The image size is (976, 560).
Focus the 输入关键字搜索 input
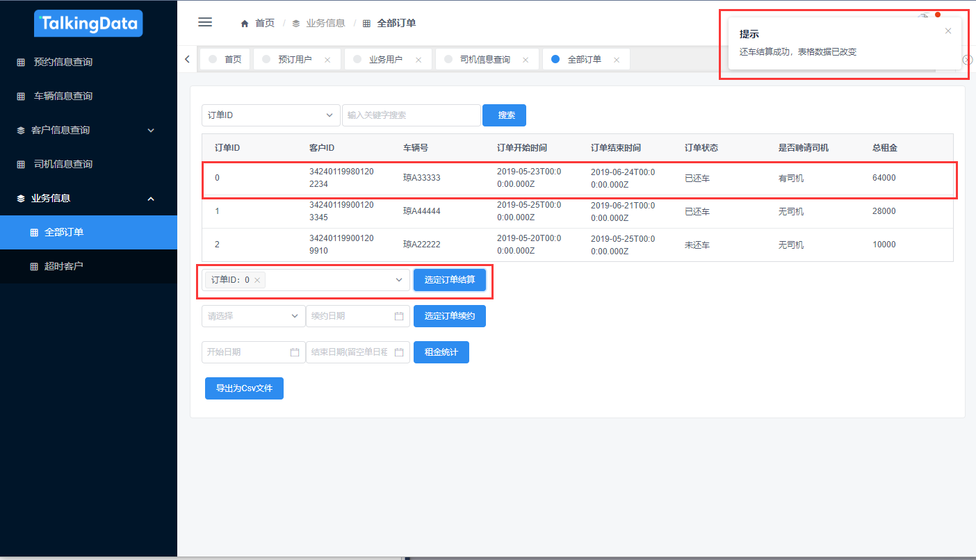pos(412,115)
